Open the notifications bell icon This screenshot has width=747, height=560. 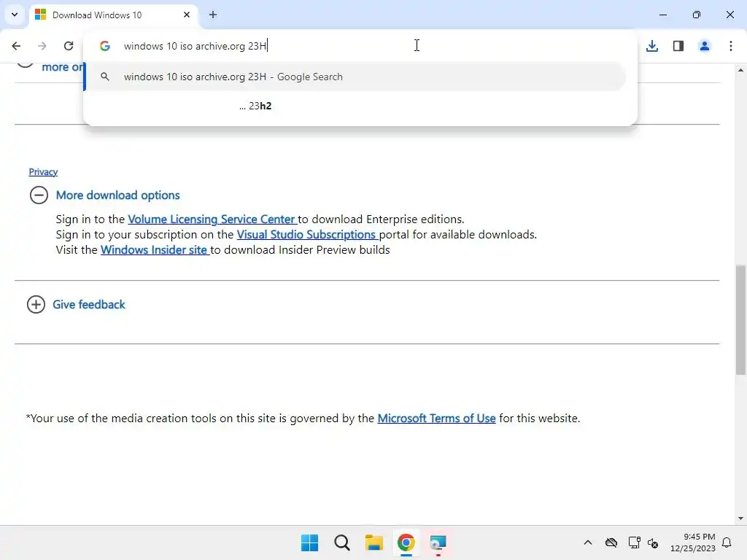727,542
